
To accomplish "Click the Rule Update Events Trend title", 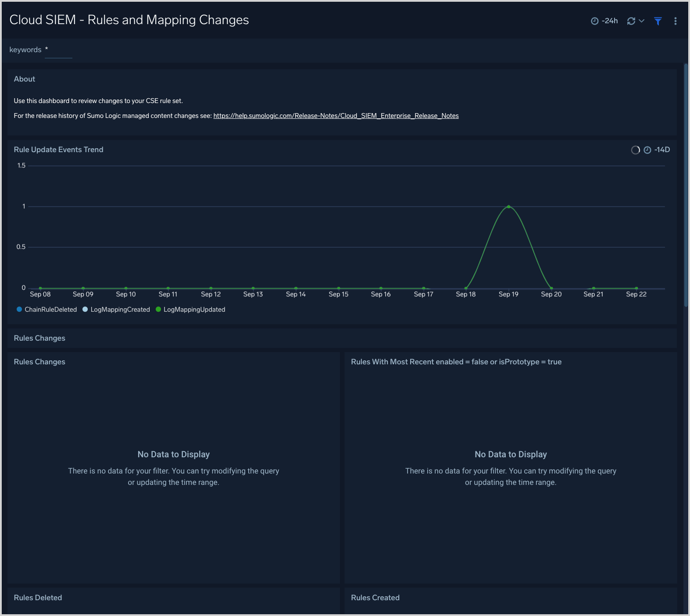I will coord(58,150).
